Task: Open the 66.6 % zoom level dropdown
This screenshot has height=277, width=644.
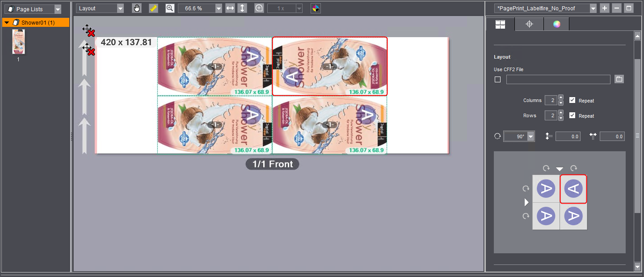Action: point(218,8)
